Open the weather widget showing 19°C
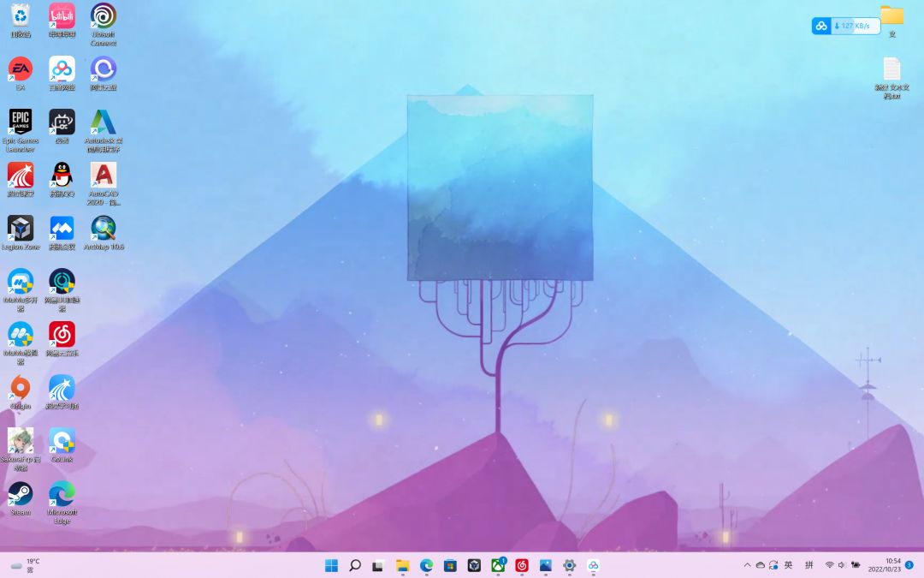The image size is (924, 578). (x=25, y=566)
